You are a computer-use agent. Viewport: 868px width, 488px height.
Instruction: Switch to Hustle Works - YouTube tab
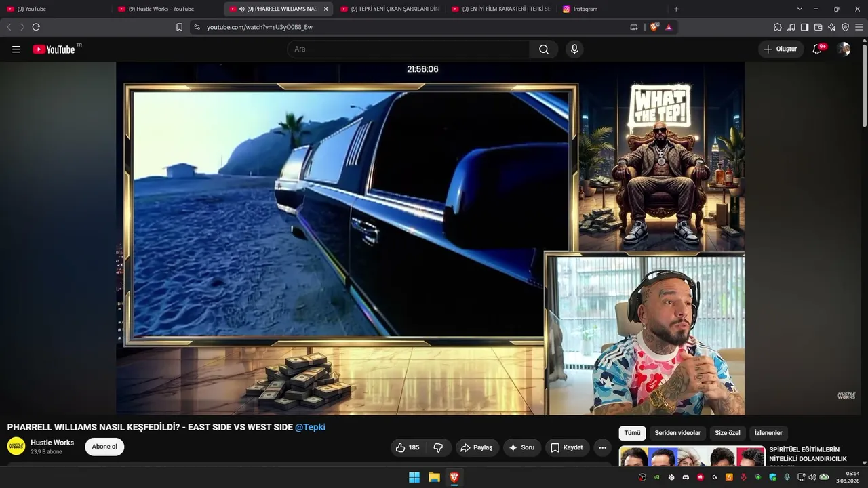pos(167,9)
